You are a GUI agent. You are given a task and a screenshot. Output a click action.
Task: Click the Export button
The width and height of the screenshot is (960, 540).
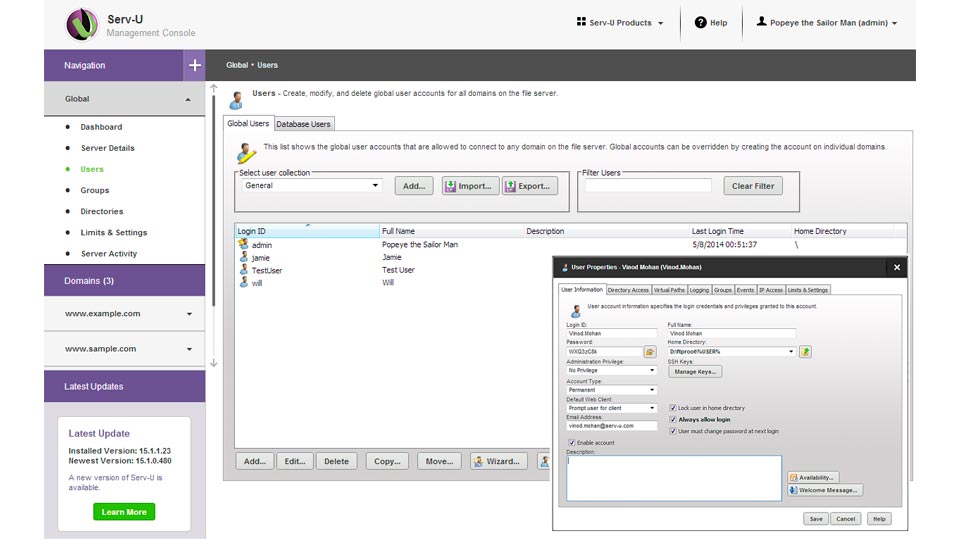530,186
